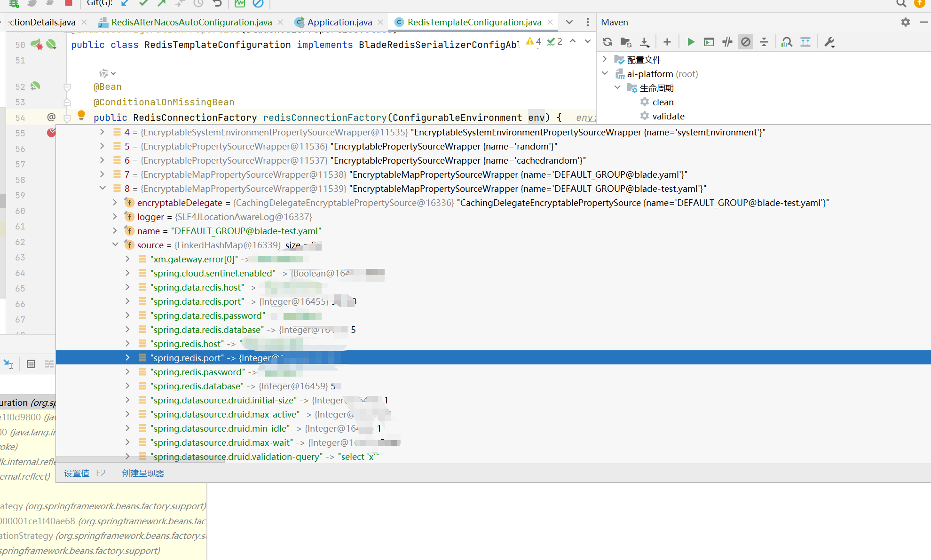Switch to Application.java tab

[x=339, y=22]
